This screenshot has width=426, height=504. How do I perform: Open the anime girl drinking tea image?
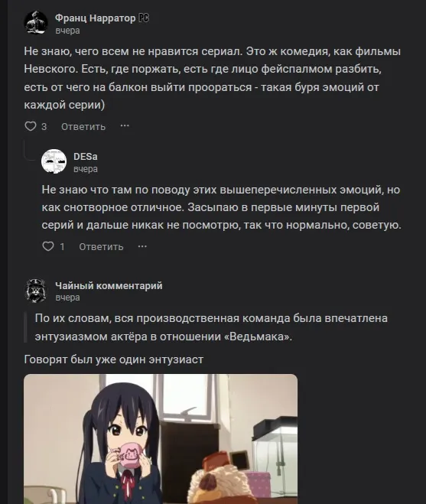coord(161,439)
